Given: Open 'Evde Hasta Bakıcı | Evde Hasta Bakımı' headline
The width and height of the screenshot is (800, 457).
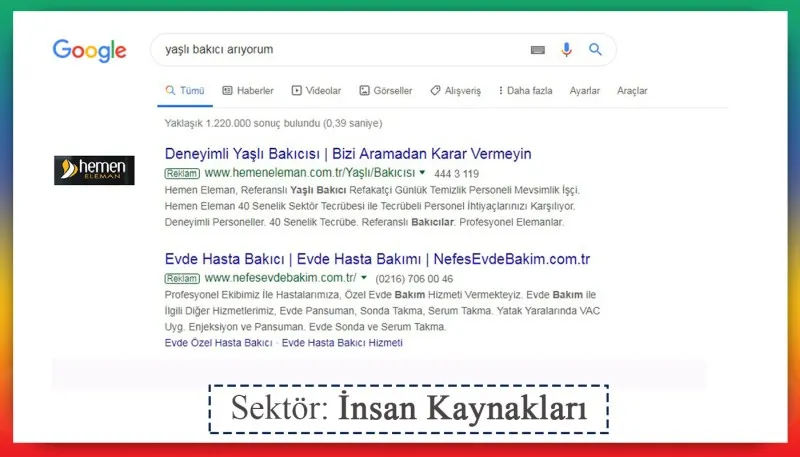Looking at the screenshot, I should (x=377, y=259).
